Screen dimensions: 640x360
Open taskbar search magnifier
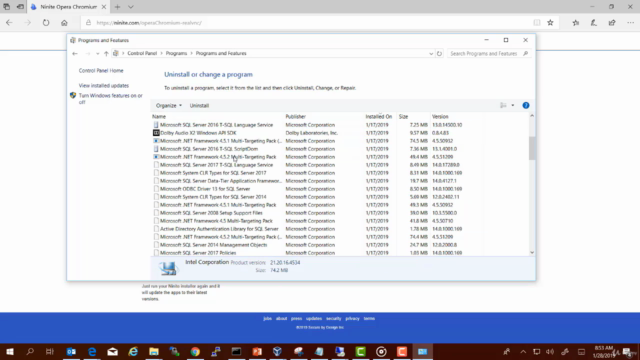(x=30, y=351)
